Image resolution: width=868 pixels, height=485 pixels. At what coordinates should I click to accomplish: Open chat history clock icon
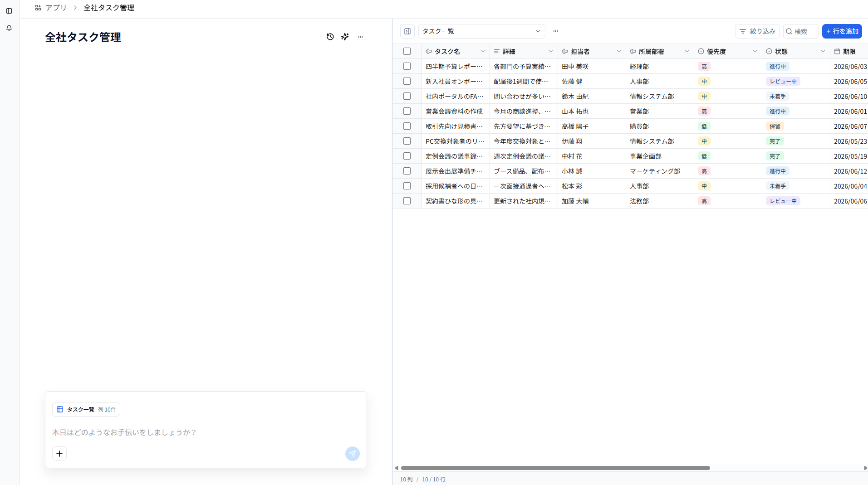click(x=330, y=37)
